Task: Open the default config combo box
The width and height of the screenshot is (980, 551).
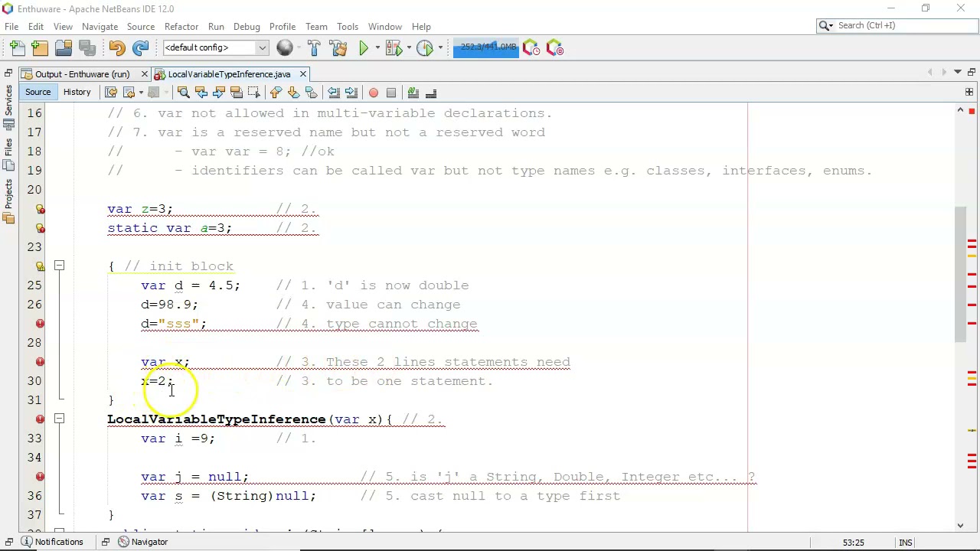Action: [215, 47]
